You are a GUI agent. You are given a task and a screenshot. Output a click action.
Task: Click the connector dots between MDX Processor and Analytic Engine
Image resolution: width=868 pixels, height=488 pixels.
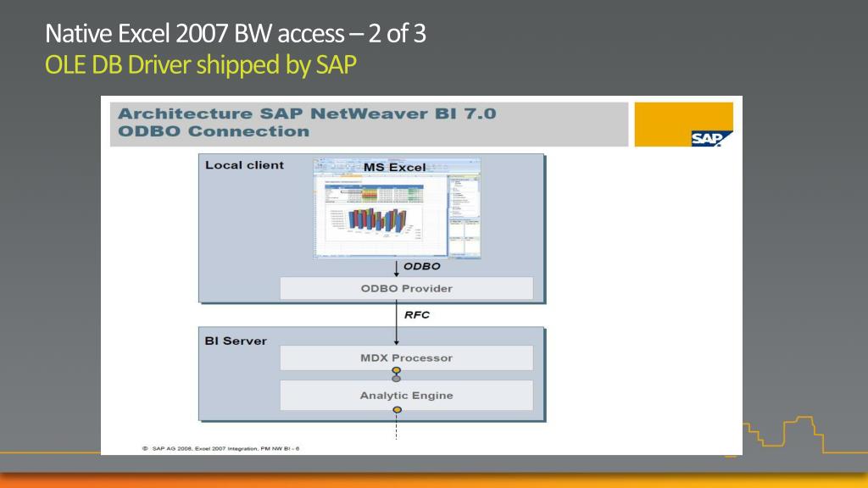click(397, 374)
